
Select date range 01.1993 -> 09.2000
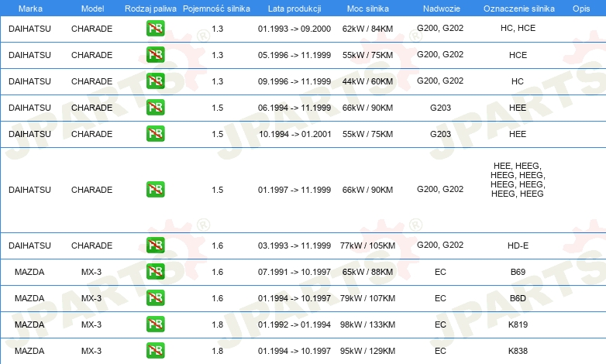294,29
